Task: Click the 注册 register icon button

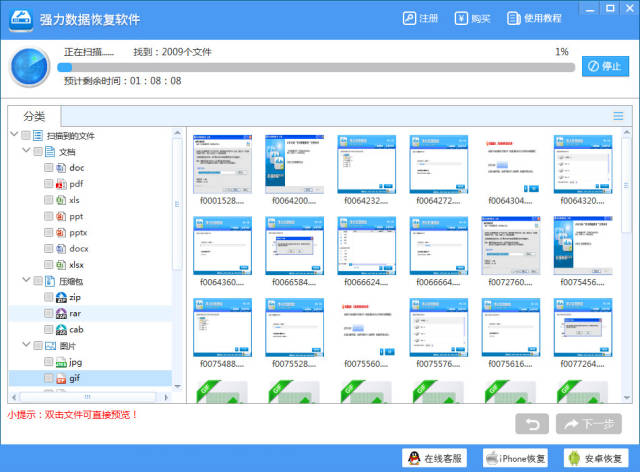Action: [420, 18]
